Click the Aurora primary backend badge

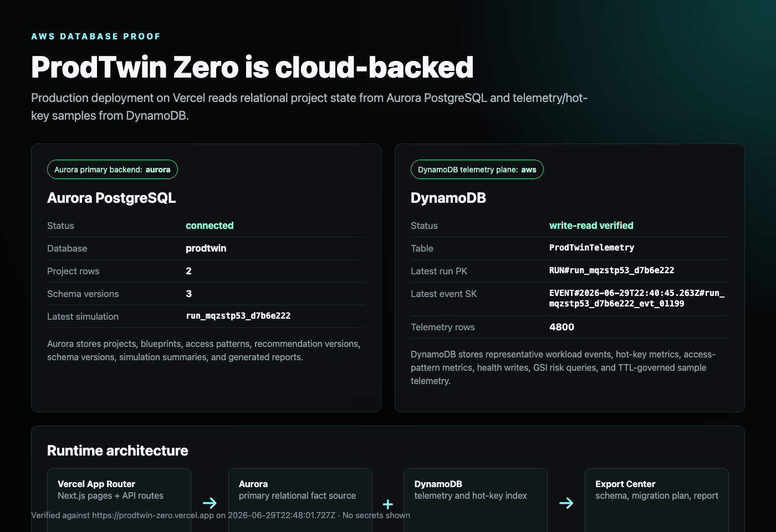113,170
